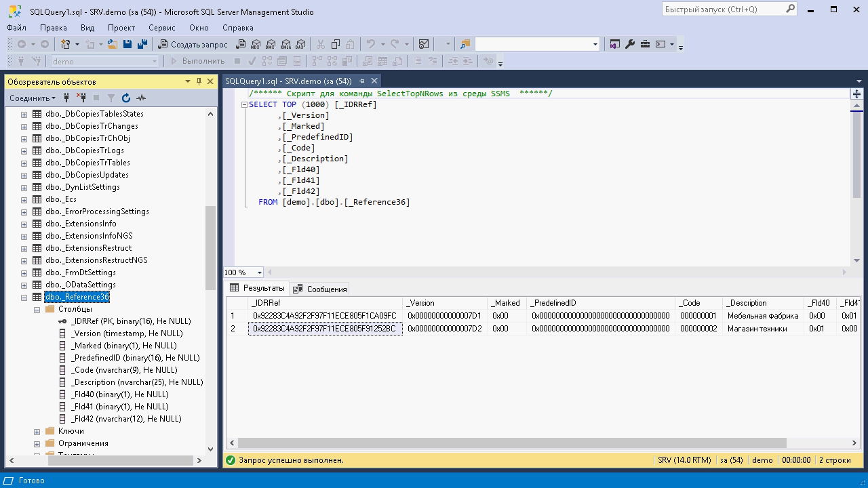
Task: Click the cell Магазин техники
Action: (763, 329)
